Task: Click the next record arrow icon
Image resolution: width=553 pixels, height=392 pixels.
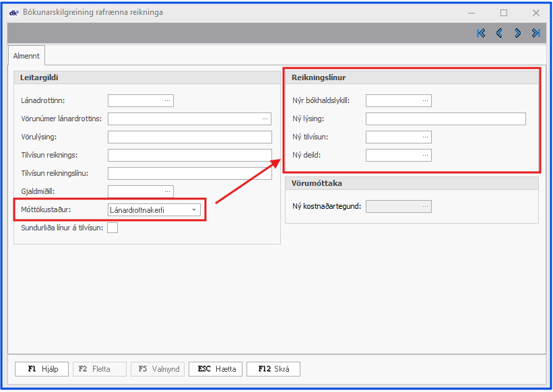Action: 517,33
